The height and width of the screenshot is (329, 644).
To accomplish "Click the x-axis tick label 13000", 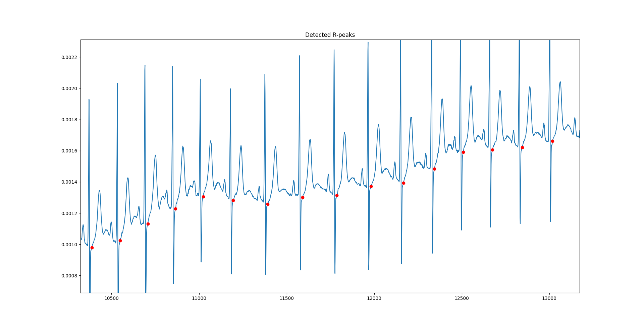I will 549,298.
